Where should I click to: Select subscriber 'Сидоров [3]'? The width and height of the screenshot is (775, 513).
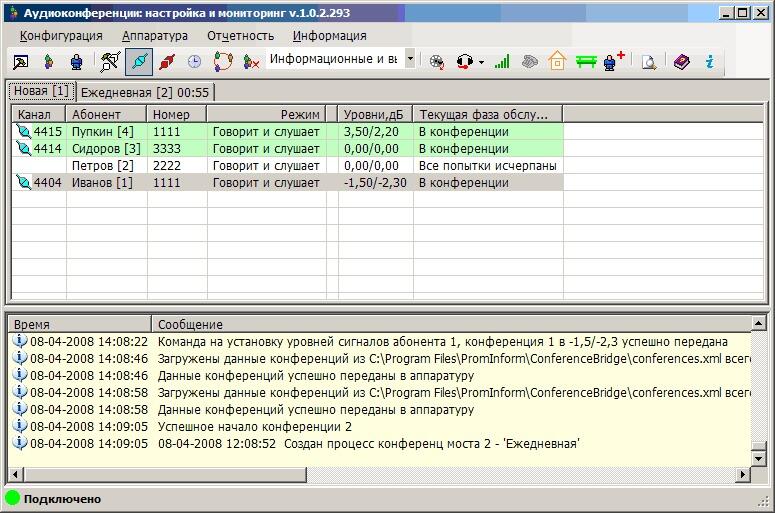click(x=106, y=149)
